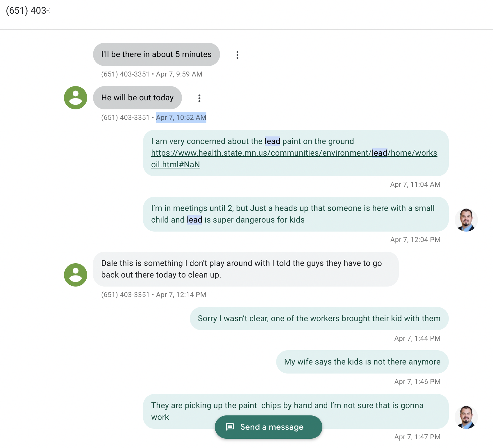Open options for 'He will be out today' message
This screenshot has height=448, width=493.
(x=199, y=98)
